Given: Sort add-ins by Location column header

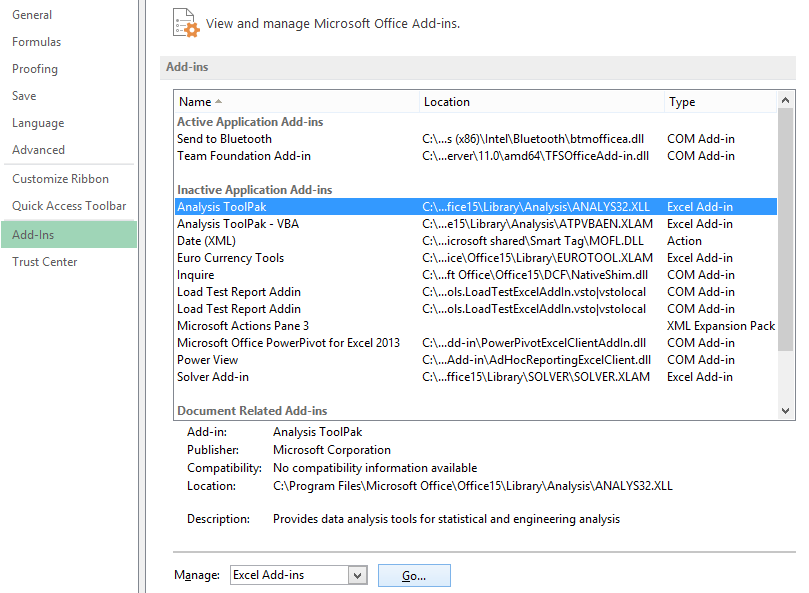Looking at the screenshot, I should click(542, 102).
